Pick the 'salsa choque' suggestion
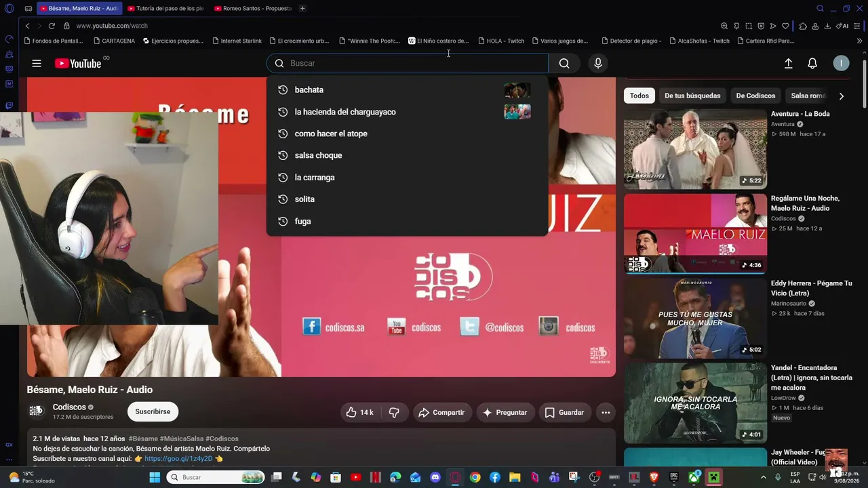868x488 pixels. pos(407,155)
